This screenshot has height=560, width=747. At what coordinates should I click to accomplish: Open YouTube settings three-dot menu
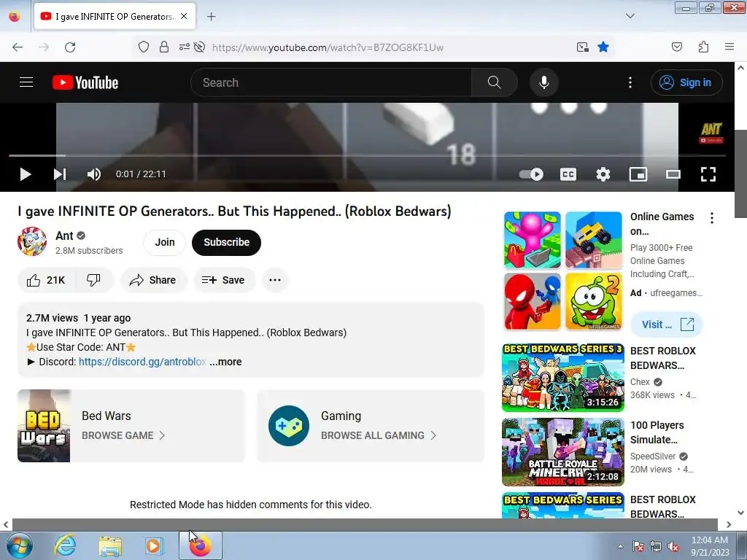coord(630,82)
